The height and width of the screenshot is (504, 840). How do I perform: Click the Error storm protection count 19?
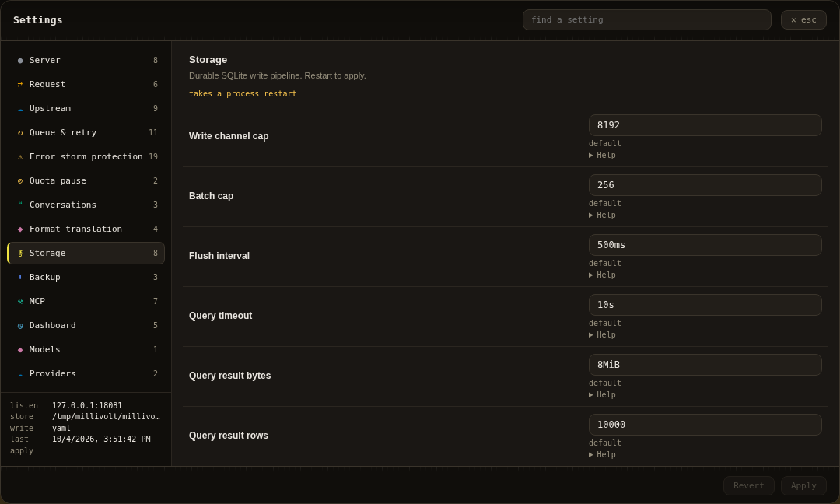point(153,157)
